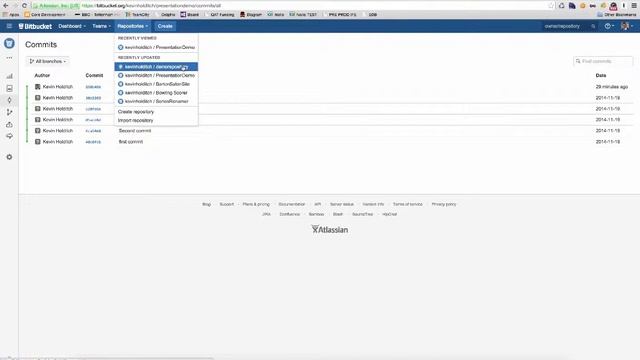Open the Server status footer link
640x360 pixels.
[342, 204]
